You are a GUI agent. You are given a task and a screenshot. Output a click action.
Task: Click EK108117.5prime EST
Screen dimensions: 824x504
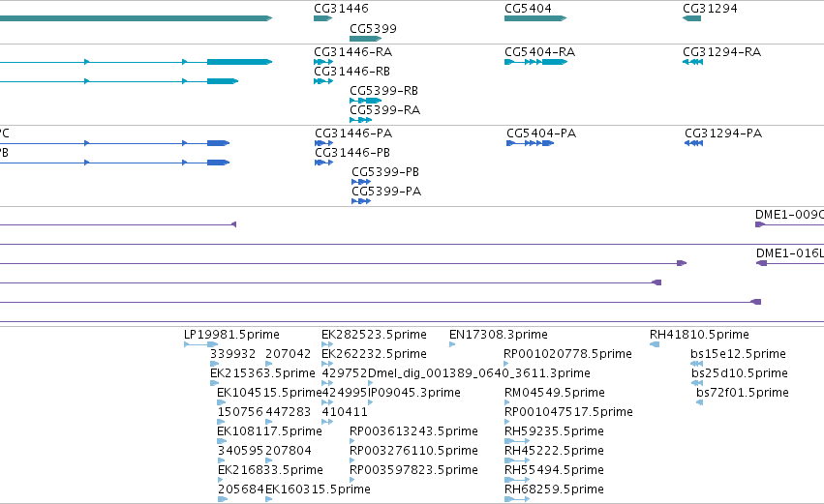click(269, 432)
